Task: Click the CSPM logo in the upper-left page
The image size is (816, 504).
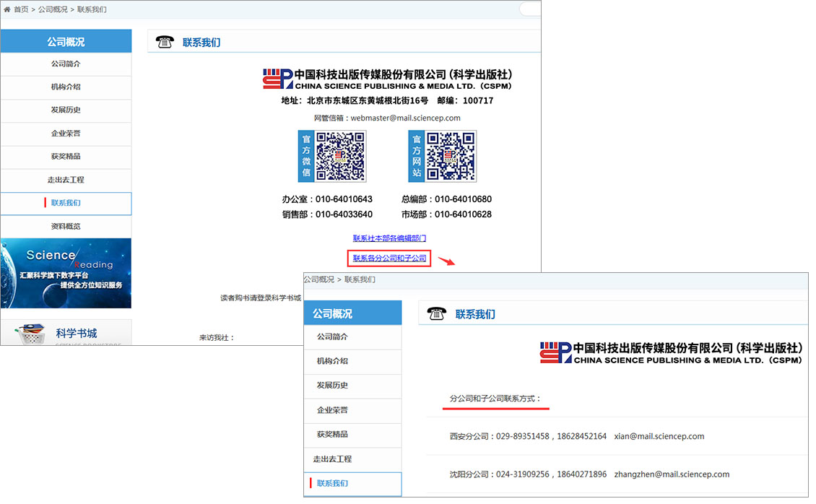Action: click(x=278, y=79)
